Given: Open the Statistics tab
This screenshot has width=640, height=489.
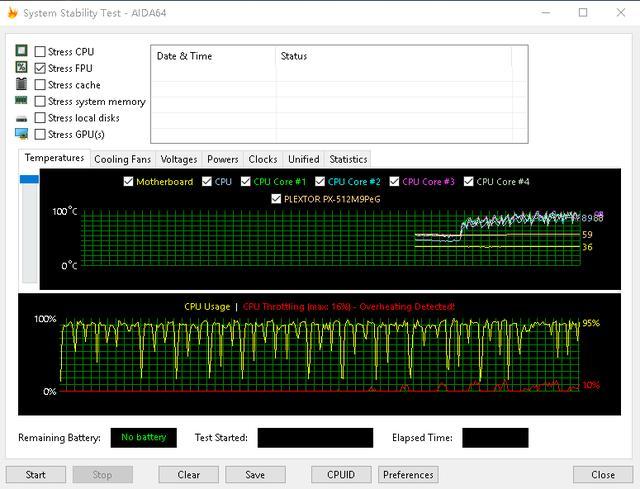Looking at the screenshot, I should pos(348,159).
